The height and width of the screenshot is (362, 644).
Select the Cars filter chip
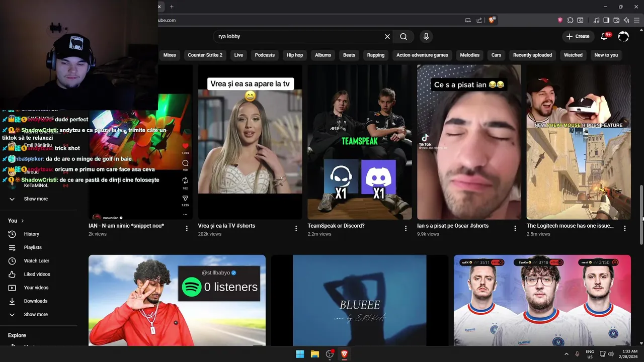496,55
